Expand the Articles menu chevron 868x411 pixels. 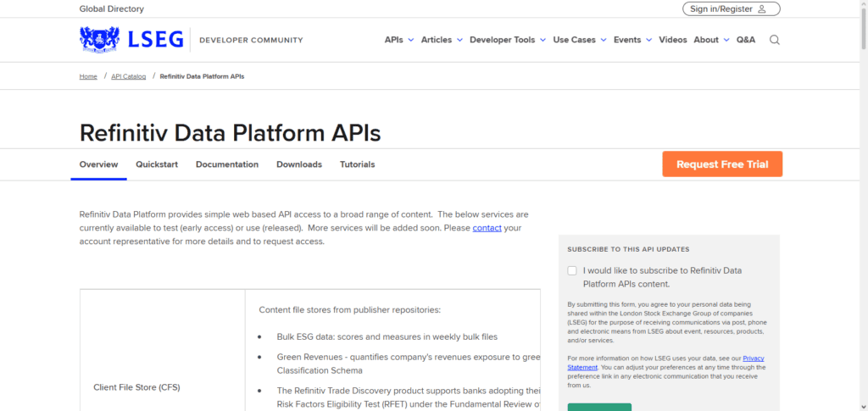[x=459, y=41]
